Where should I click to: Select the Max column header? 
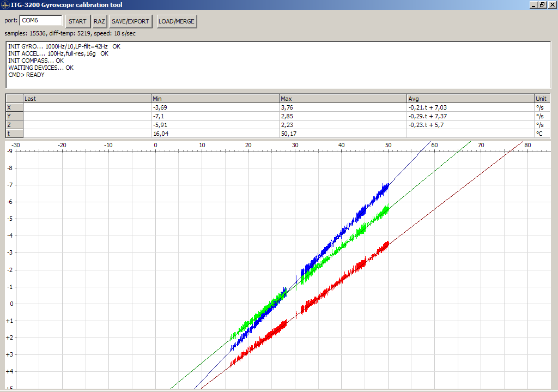coord(343,99)
